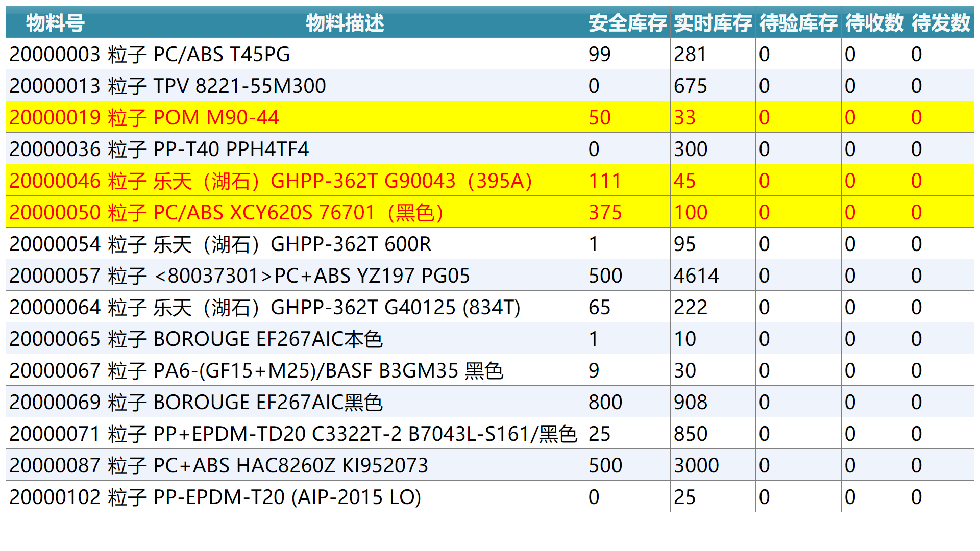Click the 待验库存 column header

tap(798, 23)
